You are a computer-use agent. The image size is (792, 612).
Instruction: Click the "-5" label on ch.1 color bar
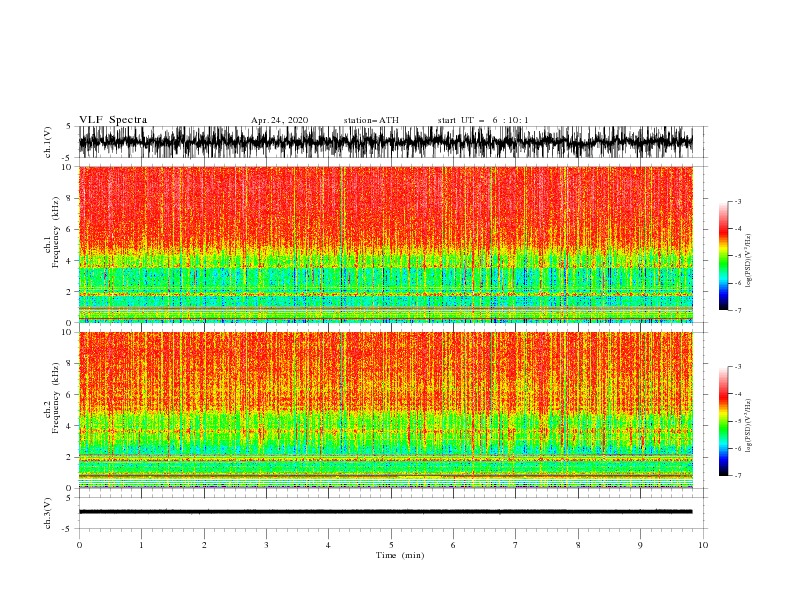click(738, 256)
